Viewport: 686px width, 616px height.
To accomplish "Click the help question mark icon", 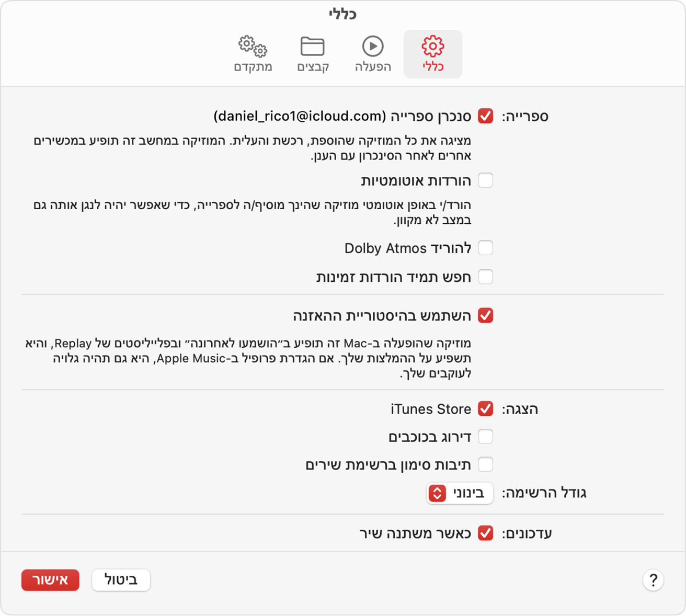I will [x=653, y=580].
